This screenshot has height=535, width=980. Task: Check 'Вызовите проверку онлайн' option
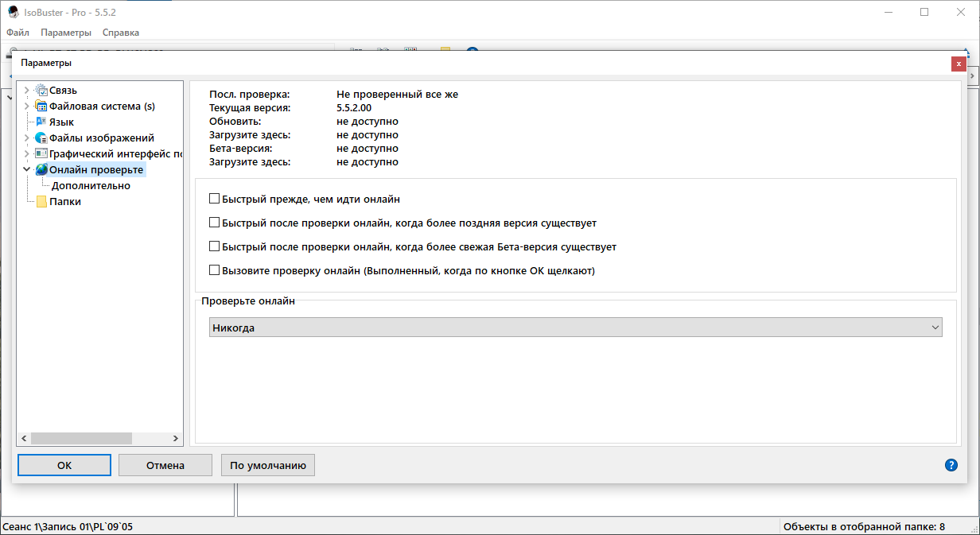coord(214,270)
